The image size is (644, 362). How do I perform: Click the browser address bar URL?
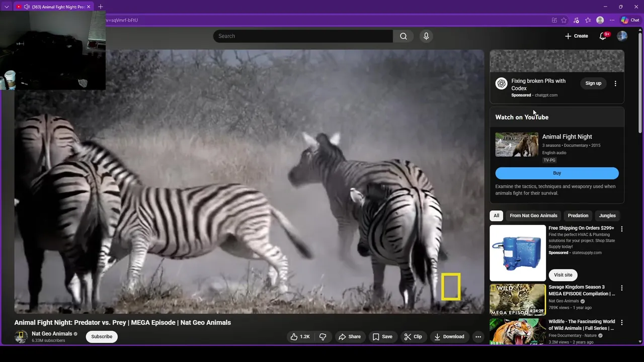click(122, 20)
